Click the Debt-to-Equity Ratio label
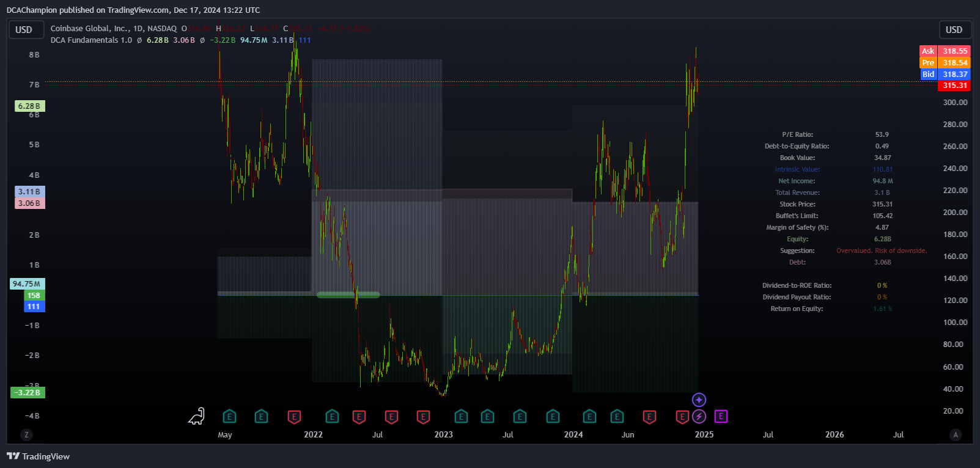The height and width of the screenshot is (468, 980). pos(797,146)
